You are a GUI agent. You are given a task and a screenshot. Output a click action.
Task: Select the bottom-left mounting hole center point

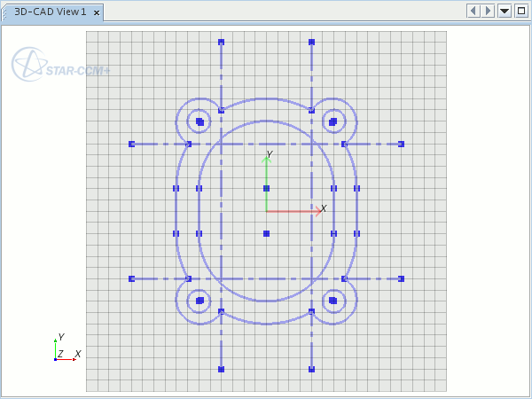(x=200, y=301)
